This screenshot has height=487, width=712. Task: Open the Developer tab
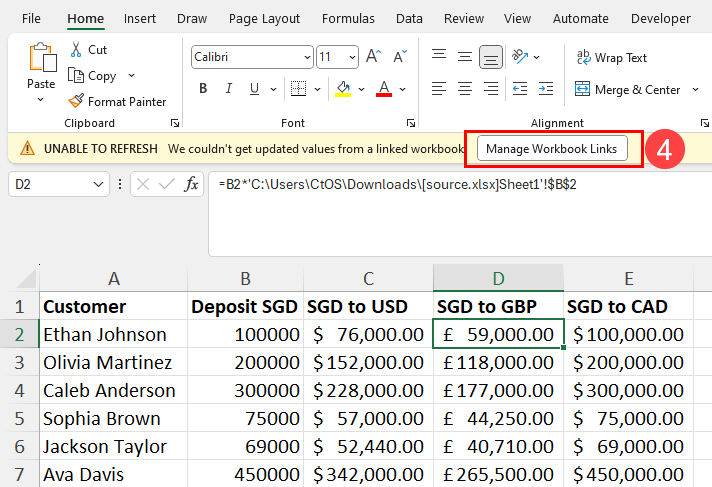(661, 19)
